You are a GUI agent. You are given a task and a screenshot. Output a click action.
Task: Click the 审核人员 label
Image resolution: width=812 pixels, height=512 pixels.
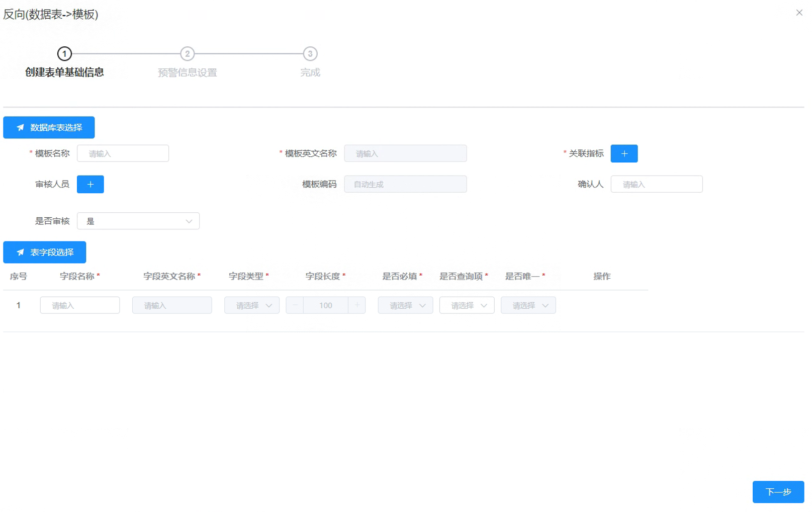click(52, 184)
